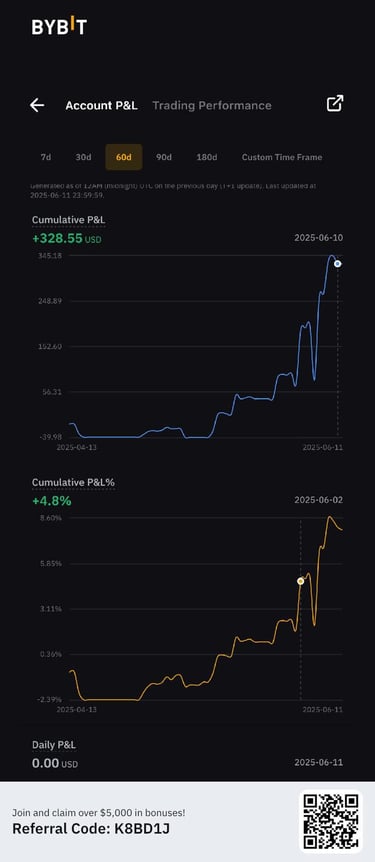Open Custom Time Frame selector
The height and width of the screenshot is (862, 375).
pos(282,157)
